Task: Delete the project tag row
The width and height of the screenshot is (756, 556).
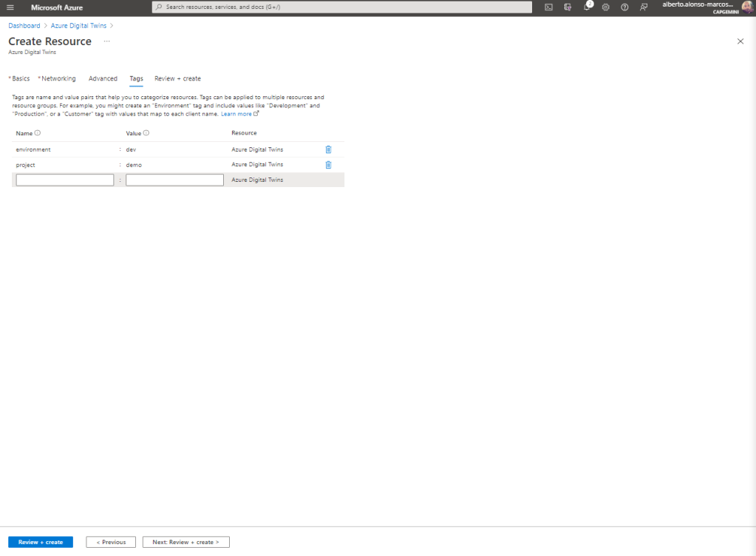Action: pos(328,165)
